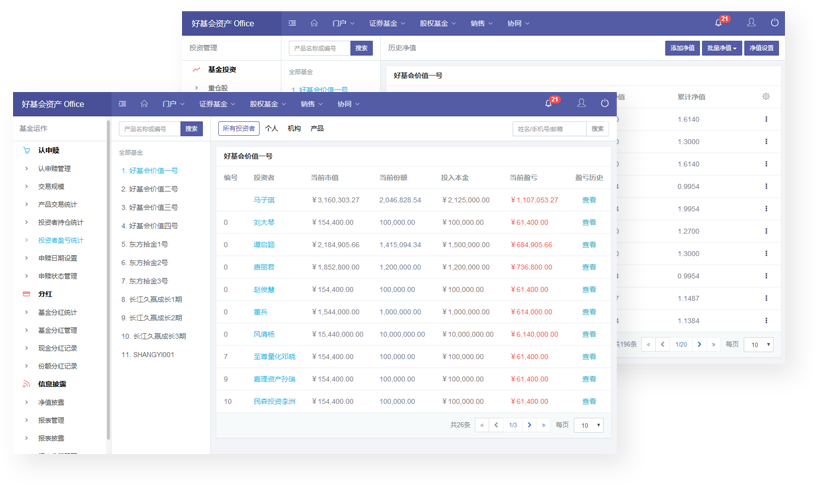
Task: Click the 姓名/手机号/邮箱 search input field
Action: (x=549, y=129)
